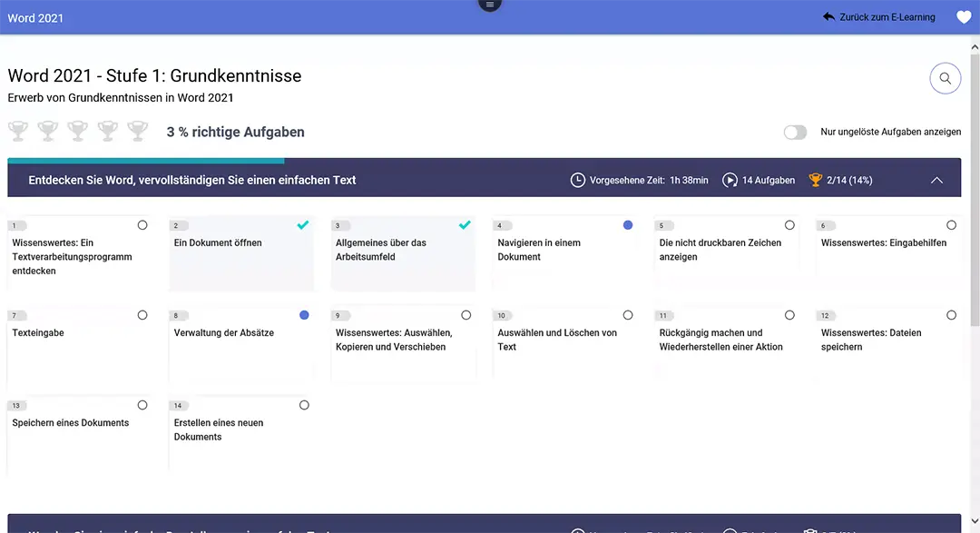Open Wissenswertes: Auswählen, Kopieren und Verschieben
Image resolution: width=980 pixels, height=533 pixels.
click(403, 343)
